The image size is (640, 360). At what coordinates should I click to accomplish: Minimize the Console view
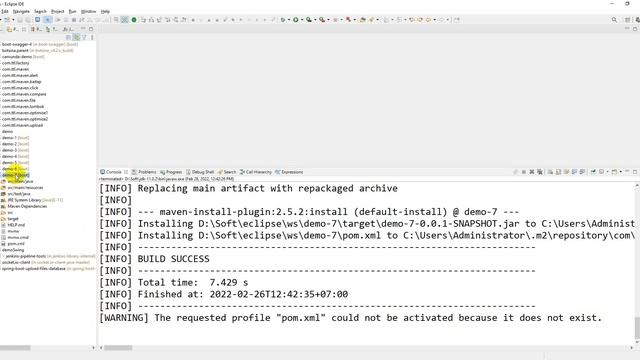point(627,172)
